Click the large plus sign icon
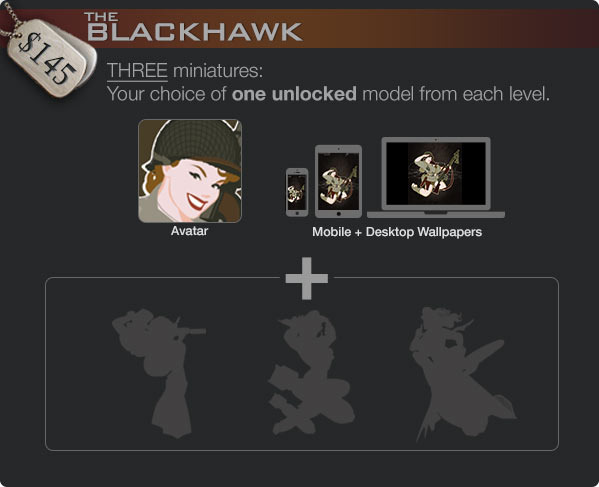The height and width of the screenshot is (487, 599). coord(306,278)
